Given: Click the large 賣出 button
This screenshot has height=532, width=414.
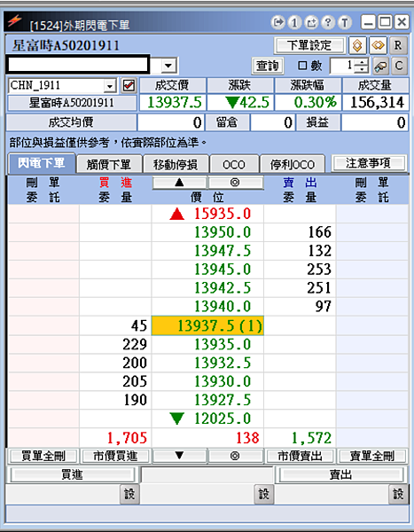Looking at the screenshot, I should coord(340,474).
